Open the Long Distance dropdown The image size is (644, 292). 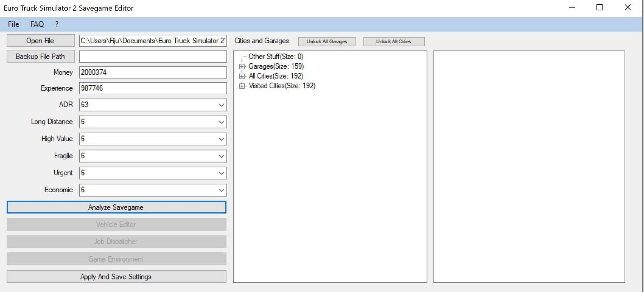pyautogui.click(x=221, y=122)
